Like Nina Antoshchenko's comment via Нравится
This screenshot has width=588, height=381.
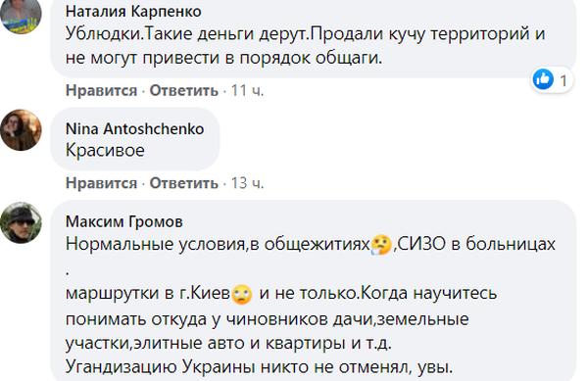[101, 183]
